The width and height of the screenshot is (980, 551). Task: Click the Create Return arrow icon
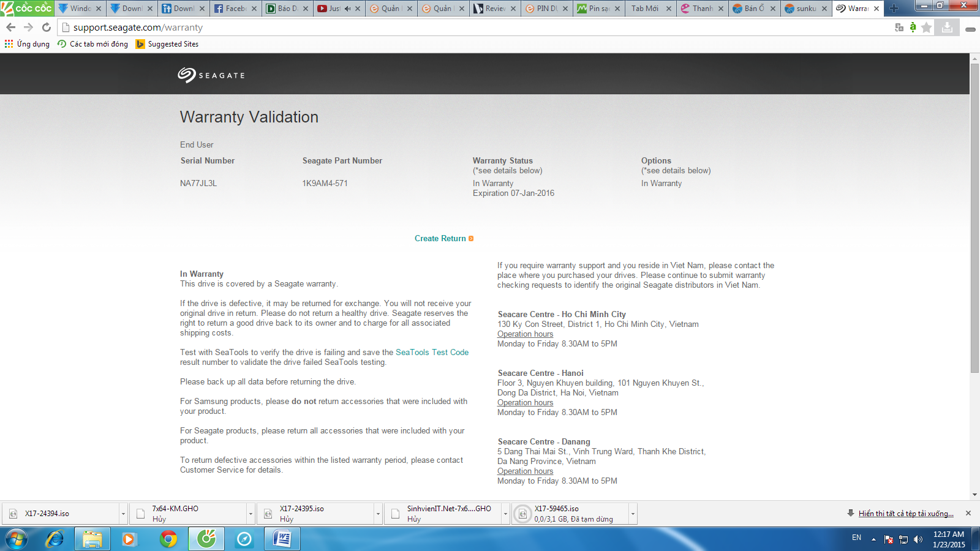471,239
